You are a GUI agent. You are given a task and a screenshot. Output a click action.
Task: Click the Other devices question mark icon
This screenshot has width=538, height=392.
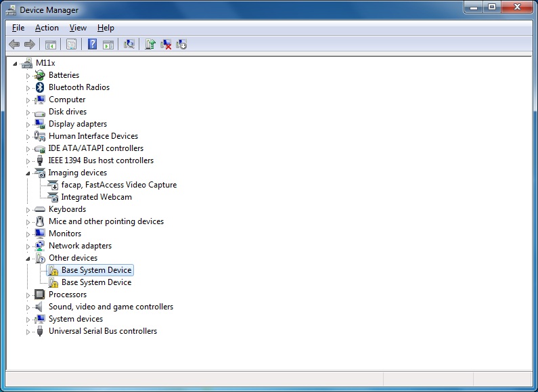[40, 258]
